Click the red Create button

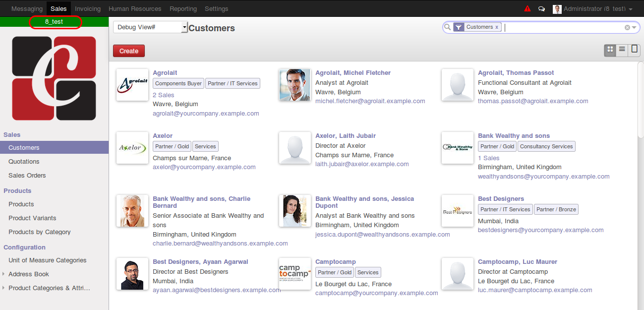click(129, 51)
